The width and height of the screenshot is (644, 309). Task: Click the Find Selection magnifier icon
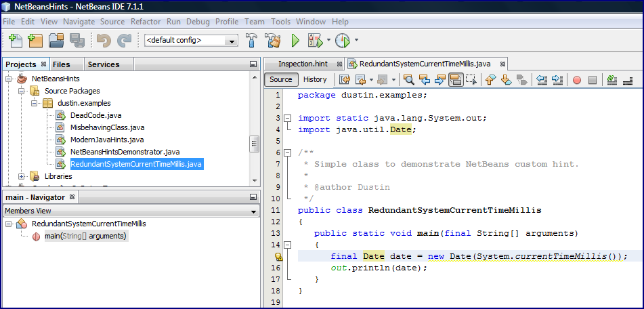click(x=408, y=80)
